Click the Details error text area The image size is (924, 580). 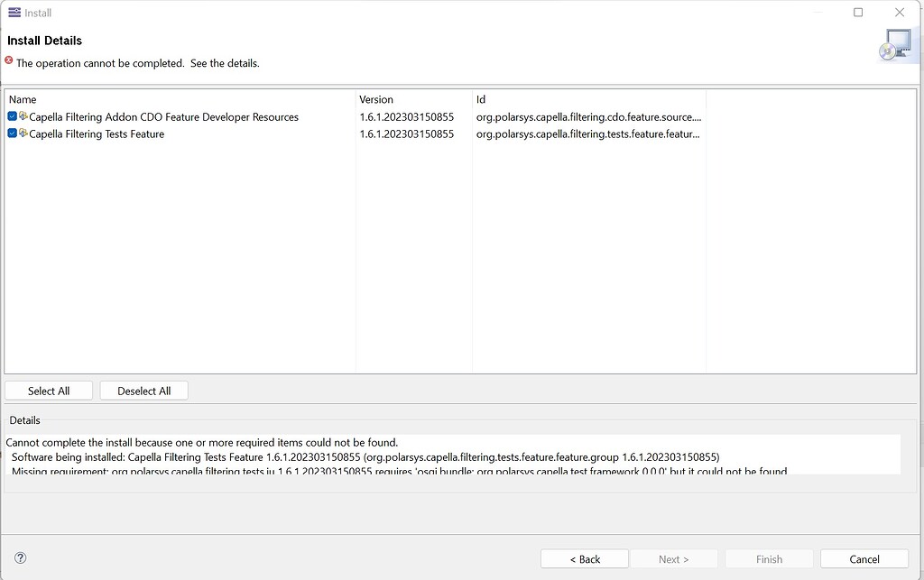[x=451, y=456]
